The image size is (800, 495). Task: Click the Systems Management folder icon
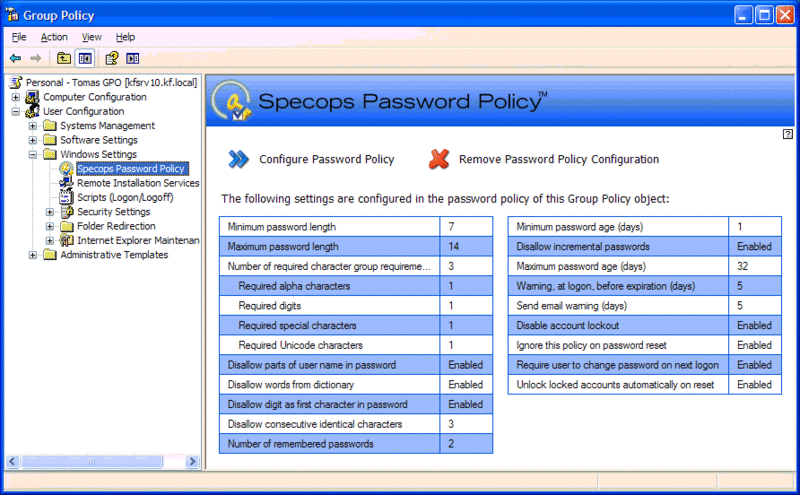pyautogui.click(x=50, y=126)
